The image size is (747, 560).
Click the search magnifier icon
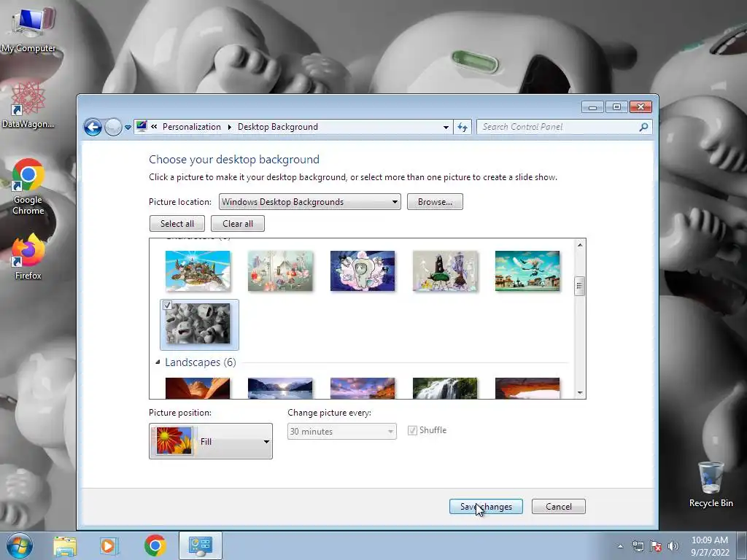(643, 127)
